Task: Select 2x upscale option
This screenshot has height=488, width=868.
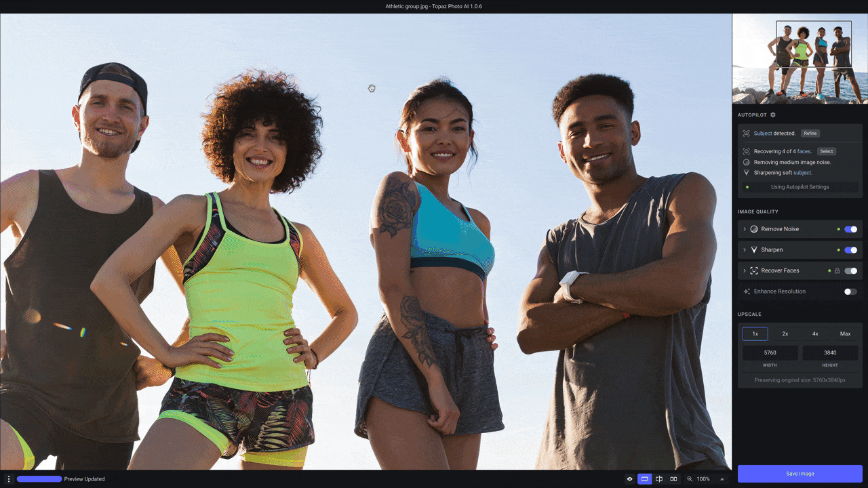Action: point(785,333)
